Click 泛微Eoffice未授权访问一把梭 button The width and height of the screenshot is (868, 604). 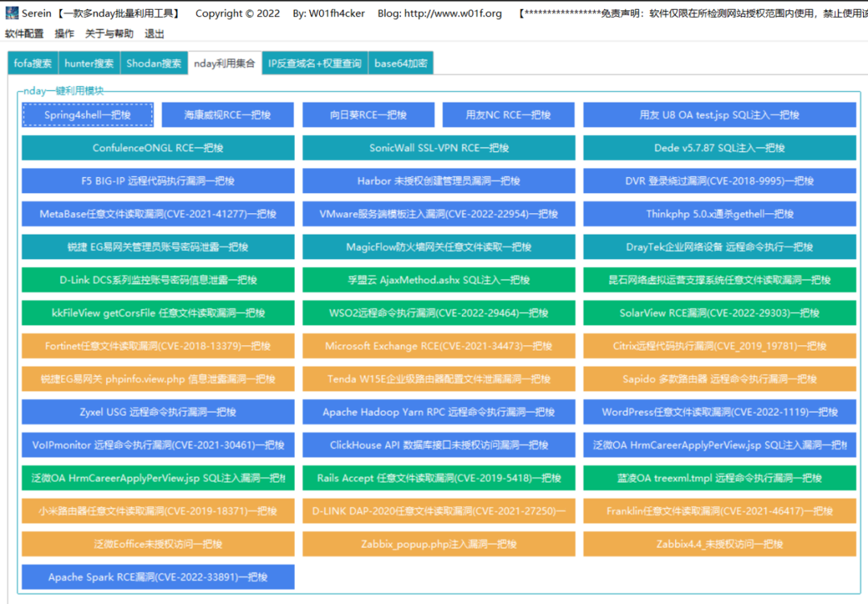tap(158, 544)
